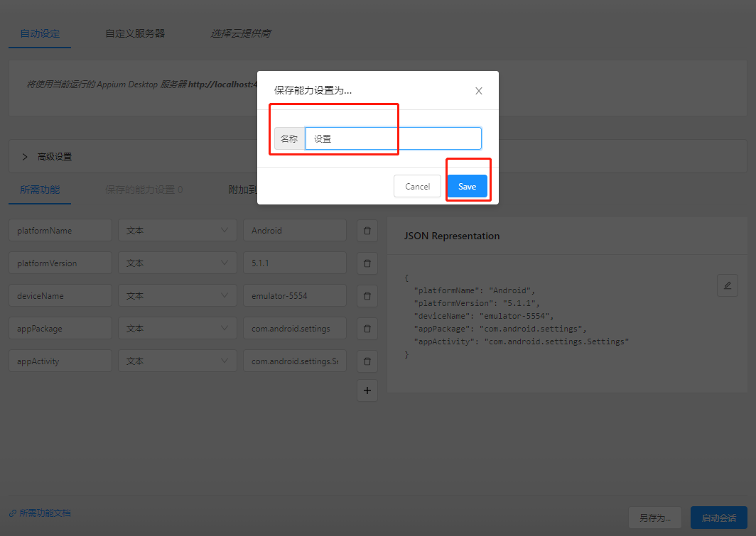Open the 选择云提供商 tab
The width and height of the screenshot is (756, 536).
click(241, 33)
